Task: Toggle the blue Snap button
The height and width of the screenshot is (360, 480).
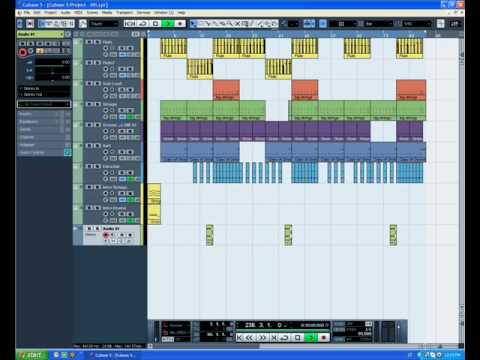Action: click(323, 24)
